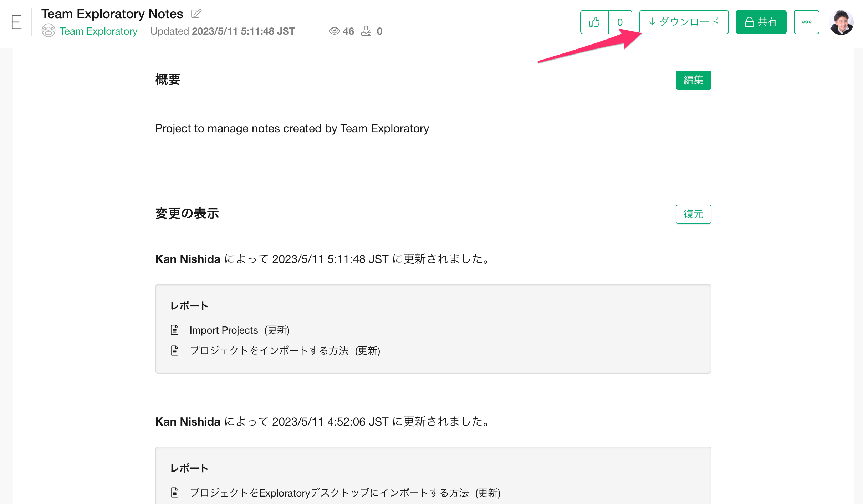The height and width of the screenshot is (504, 863).
Task: Click document icon beside プロジェクトをインポートする方法
Action: [174, 351]
